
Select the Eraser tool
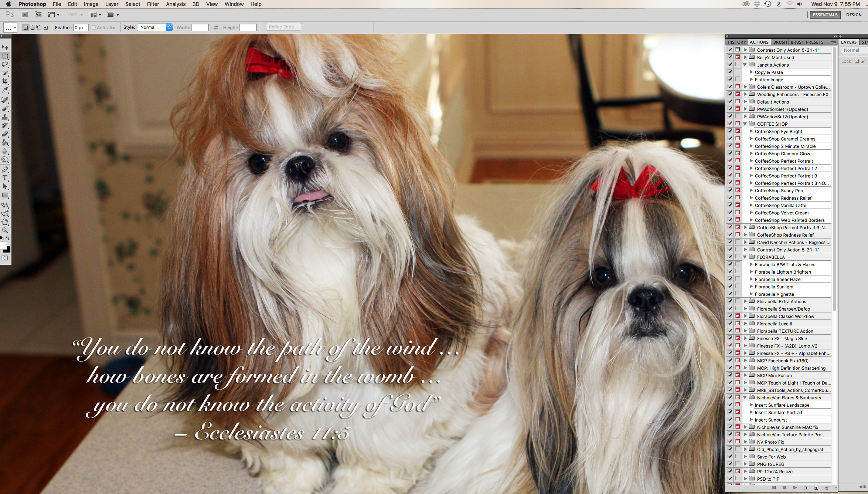5,134
